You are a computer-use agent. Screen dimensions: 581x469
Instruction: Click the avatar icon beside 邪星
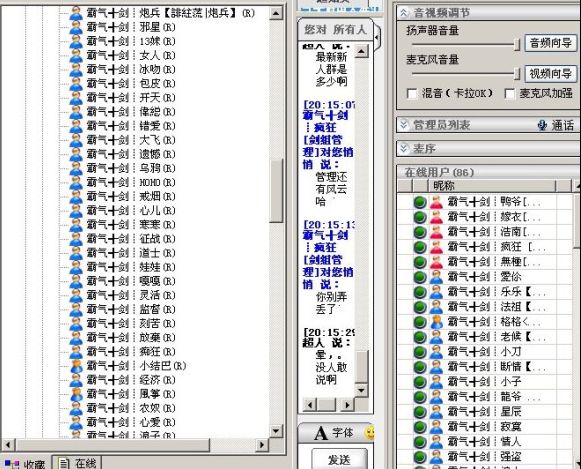[x=76, y=27]
